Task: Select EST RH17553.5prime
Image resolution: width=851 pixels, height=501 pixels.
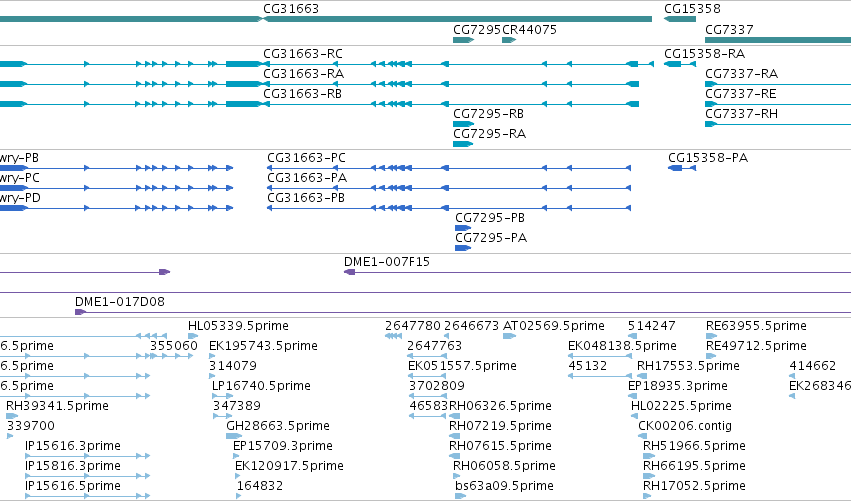Action: click(x=688, y=366)
